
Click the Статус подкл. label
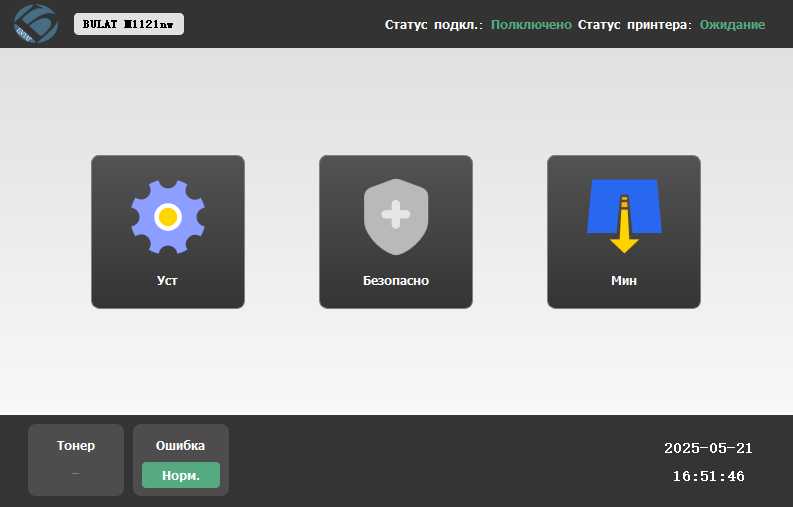click(x=434, y=25)
